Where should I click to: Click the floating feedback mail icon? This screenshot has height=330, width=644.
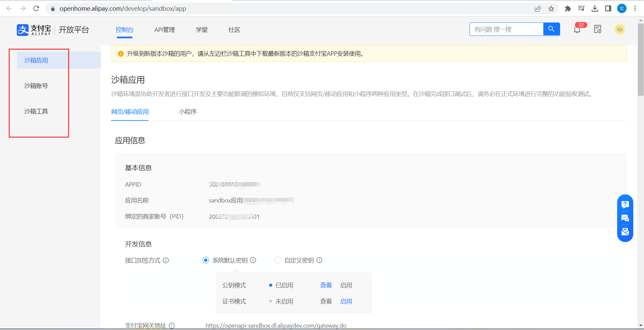click(625, 232)
